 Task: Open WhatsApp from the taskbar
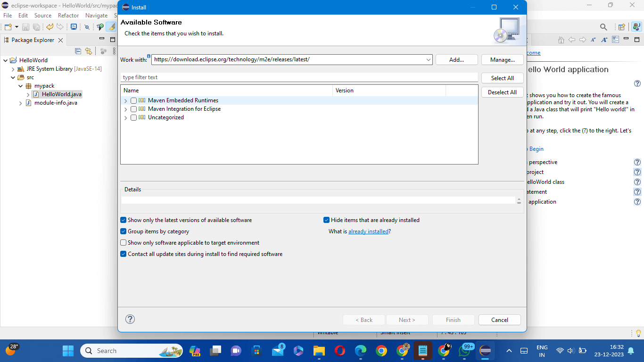pos(464,351)
